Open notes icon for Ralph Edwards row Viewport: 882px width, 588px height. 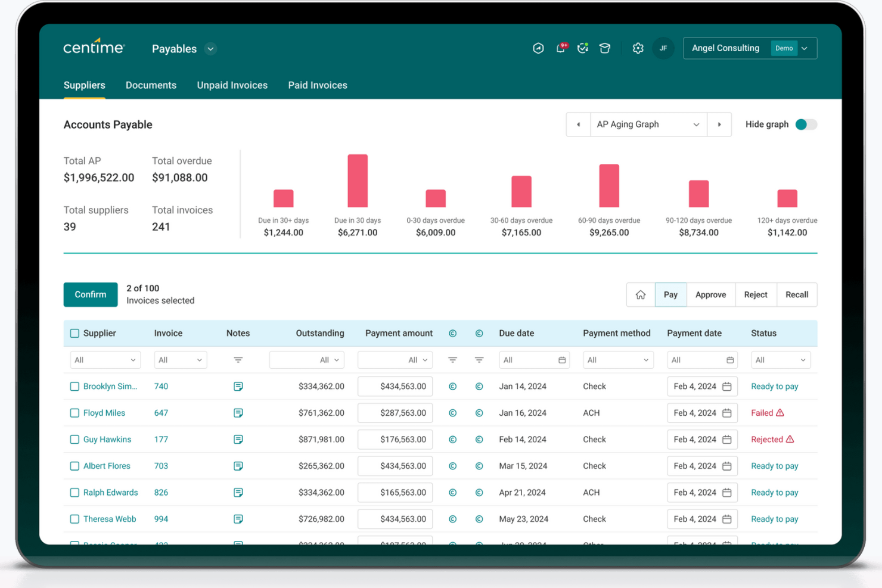(x=238, y=493)
